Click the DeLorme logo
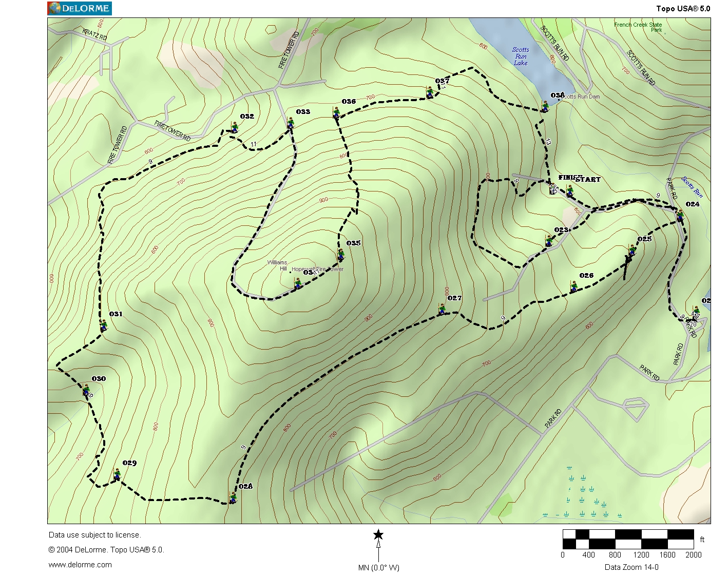The width and height of the screenshot is (728, 576). click(80, 8)
